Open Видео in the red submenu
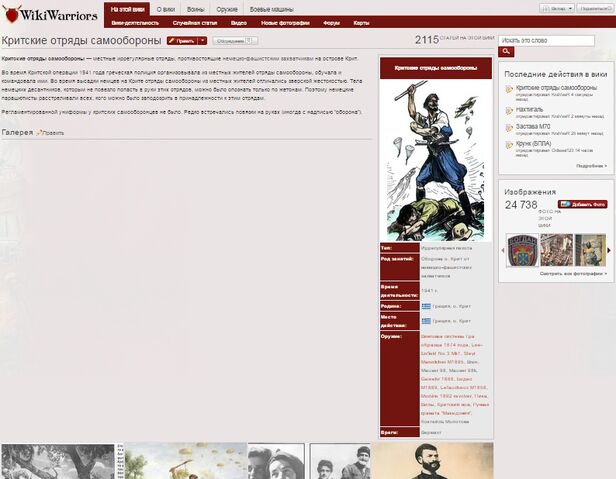Viewport: 616px width, 479px height. coord(239,23)
